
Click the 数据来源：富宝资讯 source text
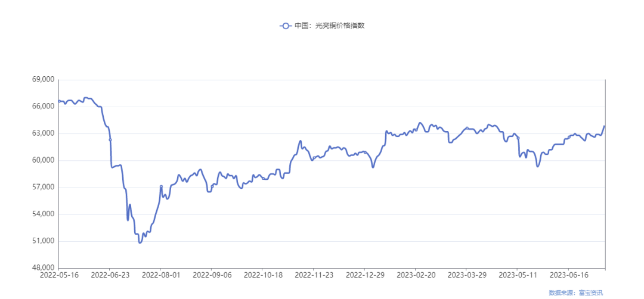[576, 292]
